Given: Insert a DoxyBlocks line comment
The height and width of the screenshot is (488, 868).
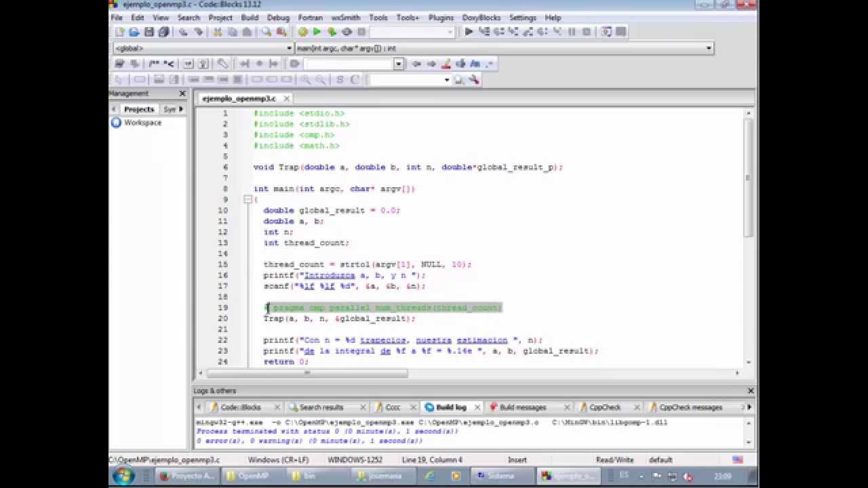Looking at the screenshot, I should click(170, 64).
